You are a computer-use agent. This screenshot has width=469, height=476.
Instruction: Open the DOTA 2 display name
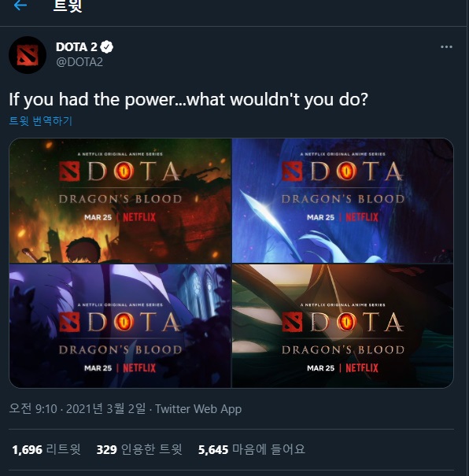tap(76, 47)
